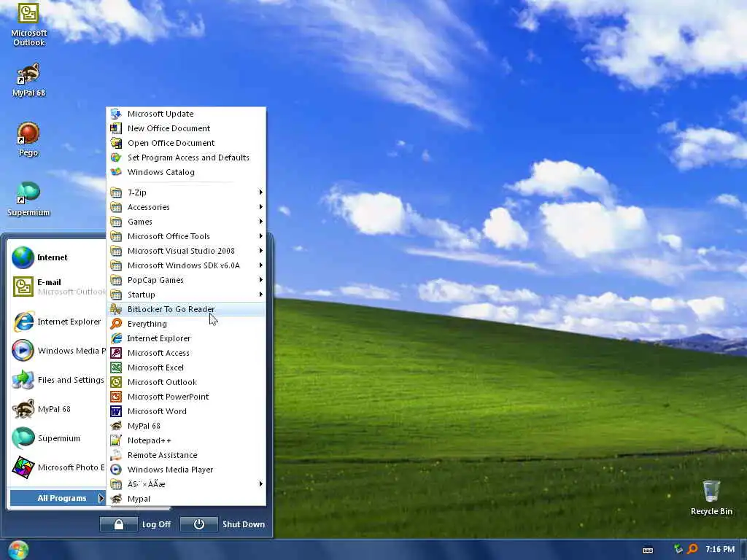Click the All Programs arrow

pos(101,498)
